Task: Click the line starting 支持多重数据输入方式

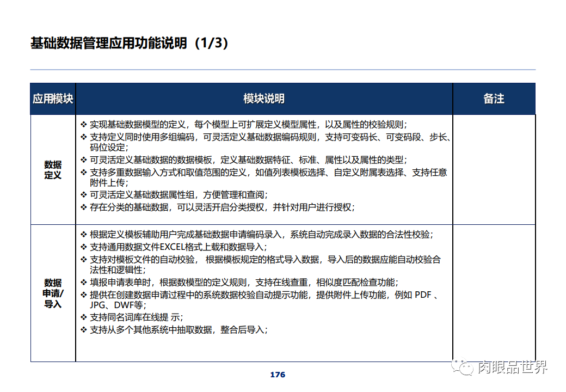Action: tap(268, 173)
